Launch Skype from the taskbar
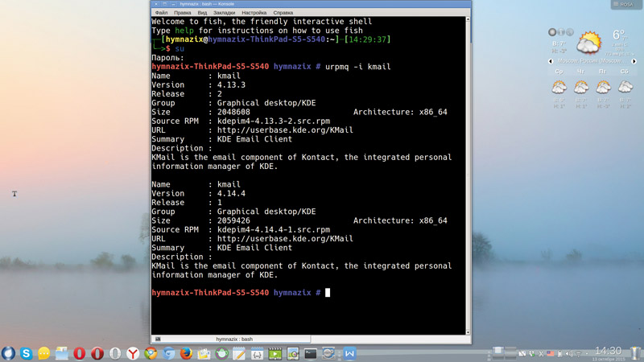 (26, 353)
